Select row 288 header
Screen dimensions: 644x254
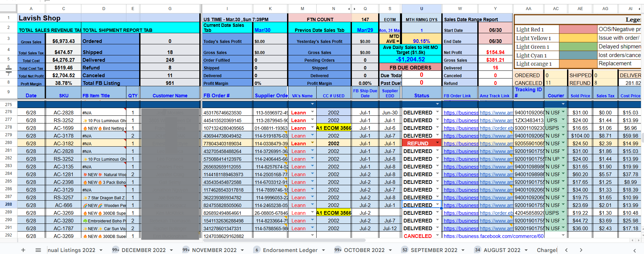pyautogui.click(x=9, y=204)
